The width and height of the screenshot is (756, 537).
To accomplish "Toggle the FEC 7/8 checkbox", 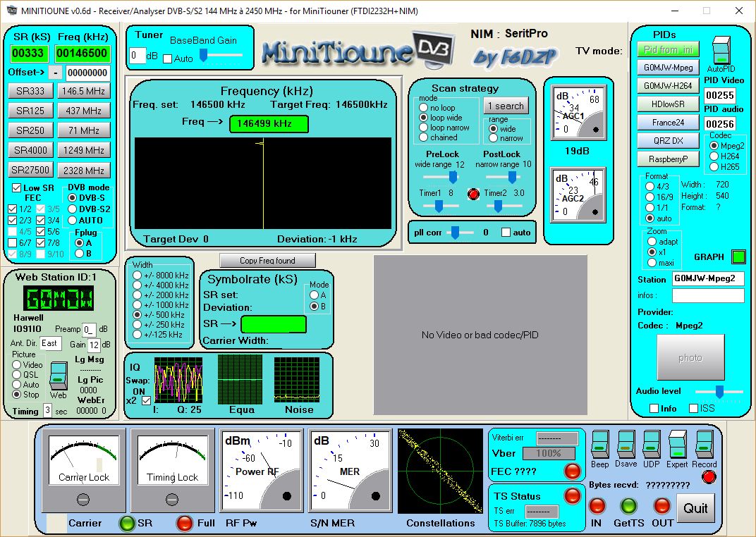I will point(40,242).
